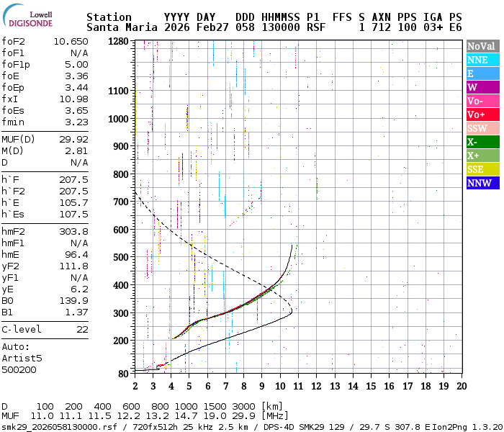This screenshot has height=432, width=504.
Task: Pick the Vo+ red legend entry
Action: (x=480, y=114)
